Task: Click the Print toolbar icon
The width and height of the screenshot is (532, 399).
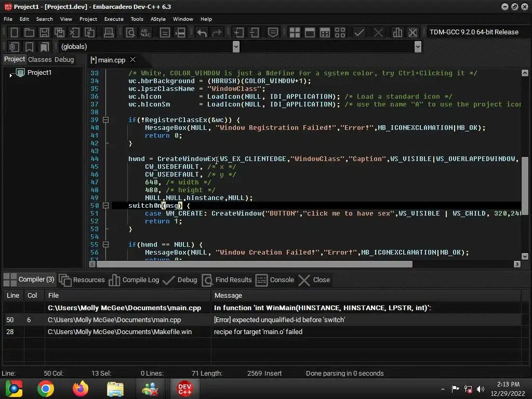Action: (x=109, y=33)
